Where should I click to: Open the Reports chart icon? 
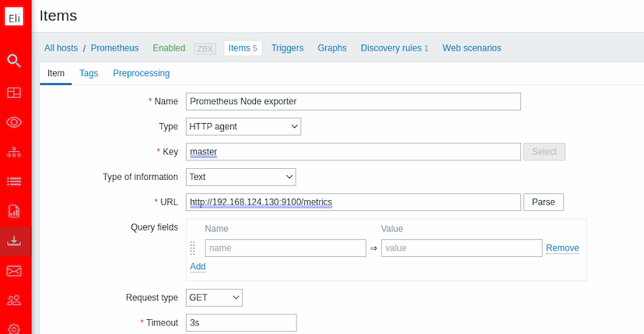coord(14,211)
